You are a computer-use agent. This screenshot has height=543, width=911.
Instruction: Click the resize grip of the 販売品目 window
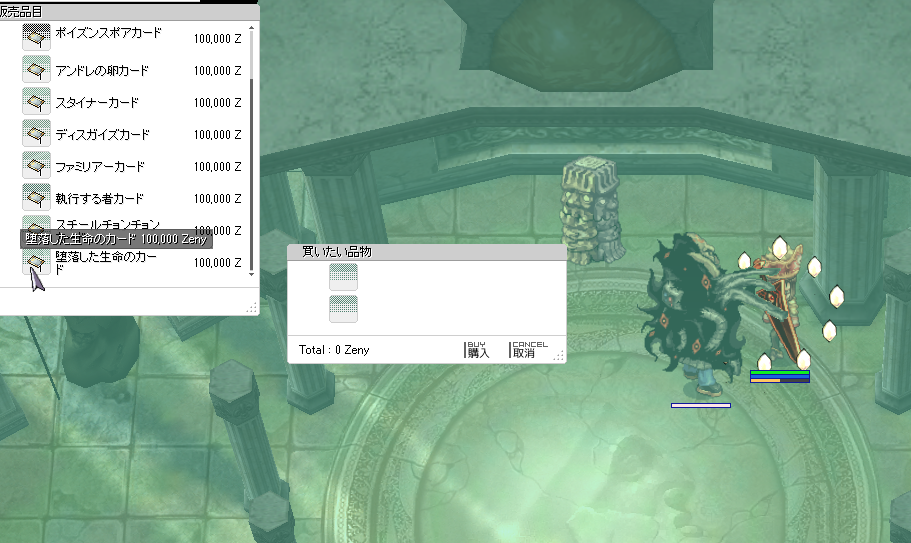(252, 308)
